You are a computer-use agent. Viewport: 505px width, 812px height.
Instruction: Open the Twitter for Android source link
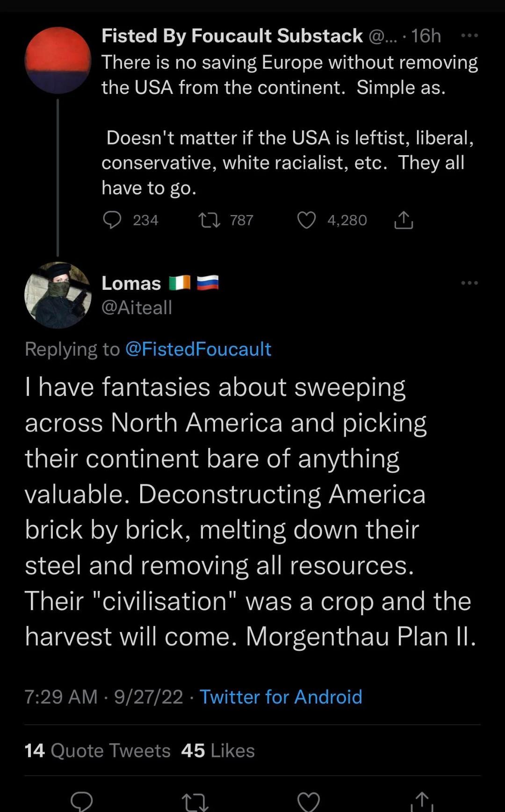[x=281, y=697]
